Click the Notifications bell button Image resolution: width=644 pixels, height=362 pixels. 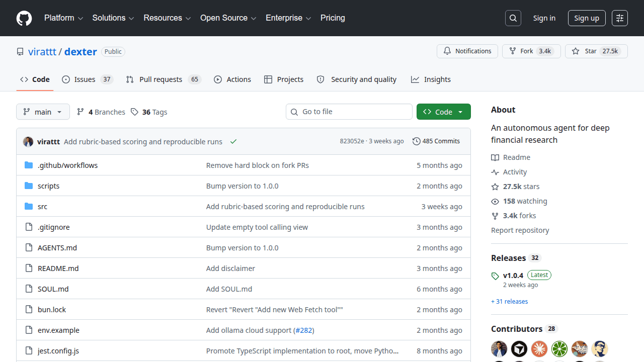pos(467,51)
